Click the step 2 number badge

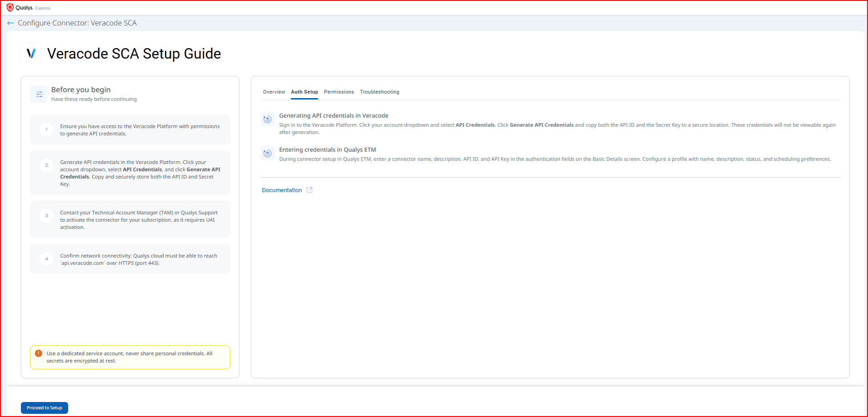click(46, 165)
